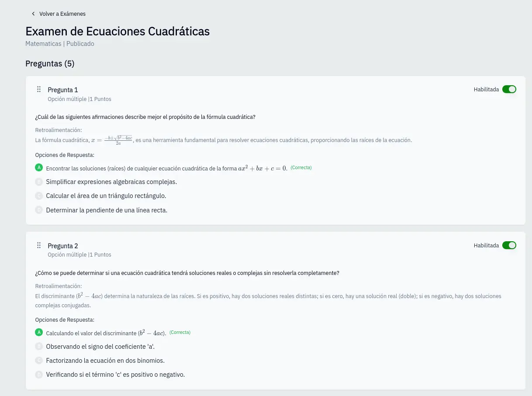Select answer 'Simplificar expresiones algebraicas complejas'

111,182
